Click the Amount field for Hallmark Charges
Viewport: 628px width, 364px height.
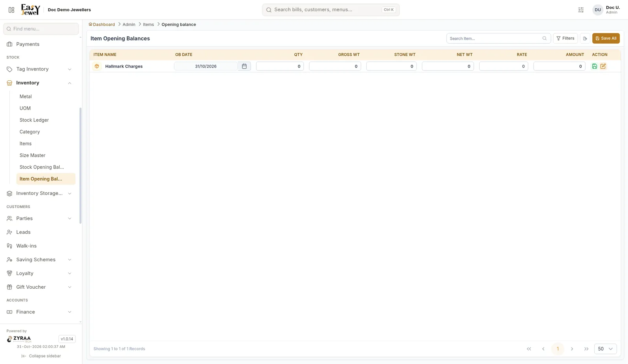(x=559, y=66)
